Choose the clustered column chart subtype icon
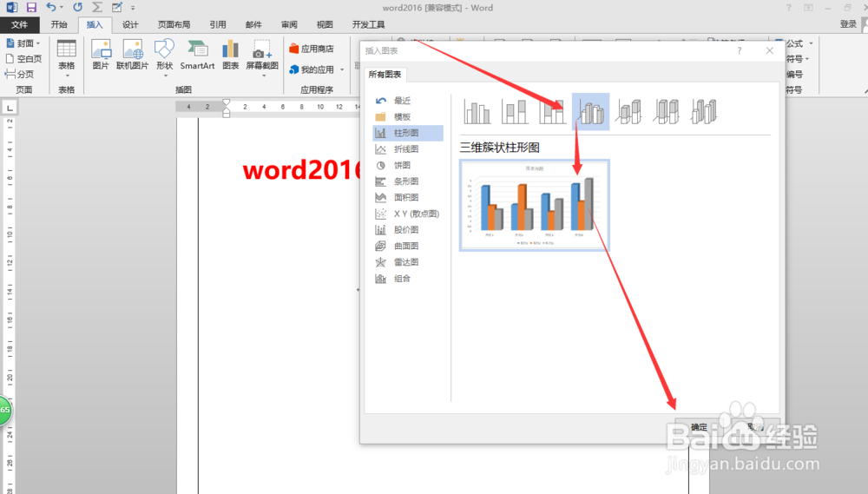This screenshot has height=494, width=868. point(477,112)
